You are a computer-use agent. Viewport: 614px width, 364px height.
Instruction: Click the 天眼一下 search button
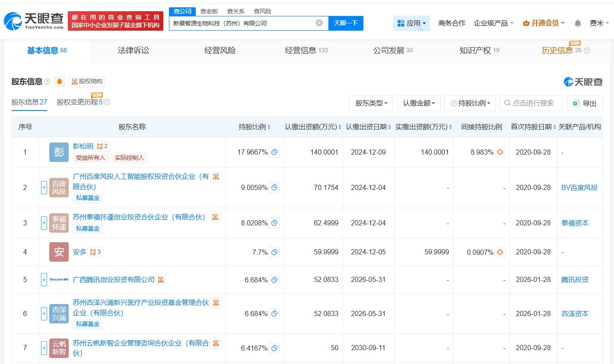coord(346,23)
